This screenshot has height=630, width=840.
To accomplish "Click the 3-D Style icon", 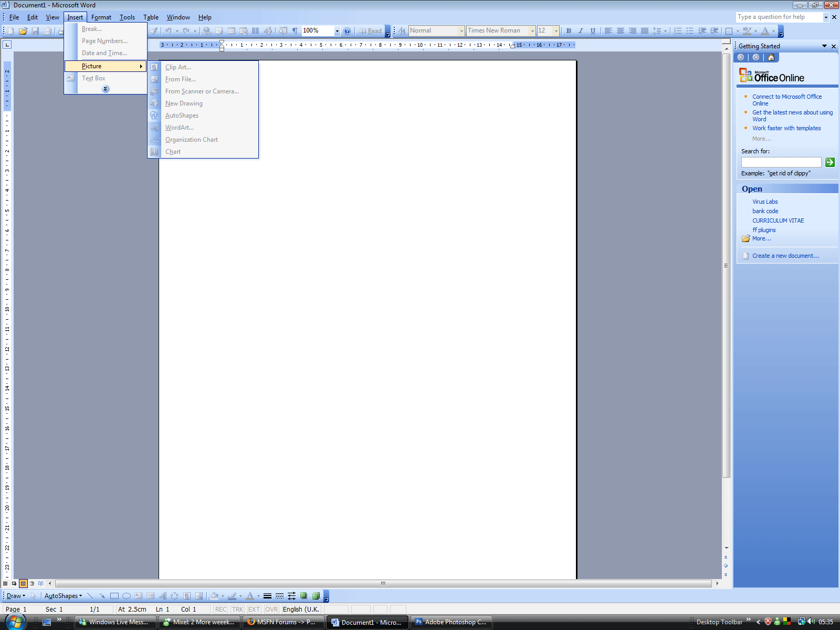I will 316,596.
